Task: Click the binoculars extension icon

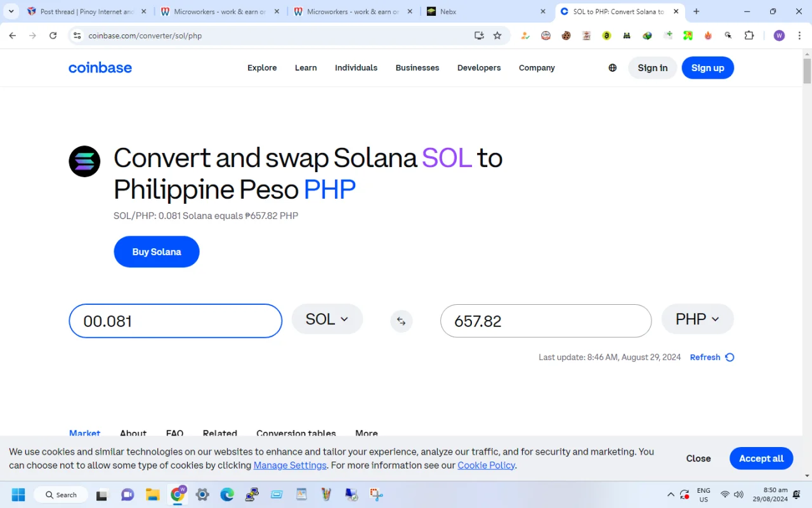Action: (x=627, y=36)
